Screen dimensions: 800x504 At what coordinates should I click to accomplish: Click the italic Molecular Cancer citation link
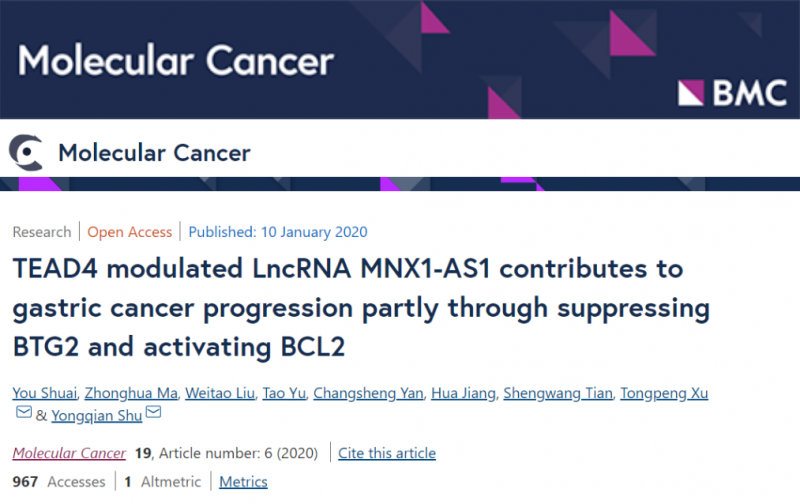pyautogui.click(x=69, y=453)
